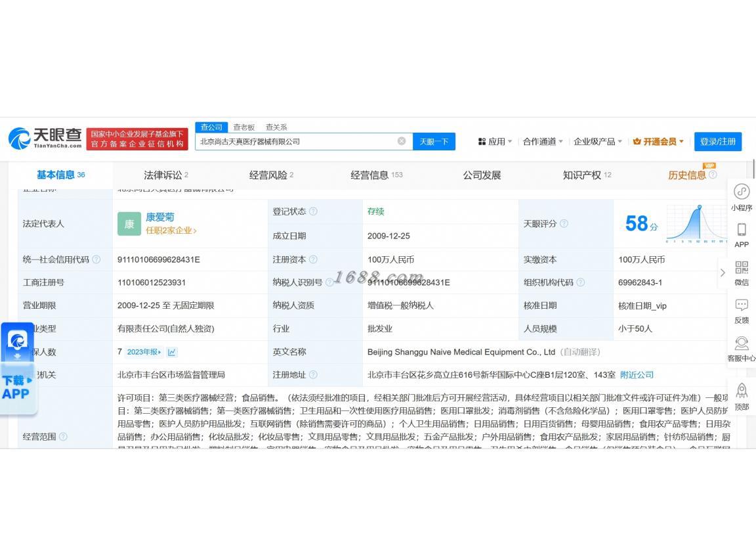Click the 组织机构代码 value 69962843-1

(x=640, y=282)
